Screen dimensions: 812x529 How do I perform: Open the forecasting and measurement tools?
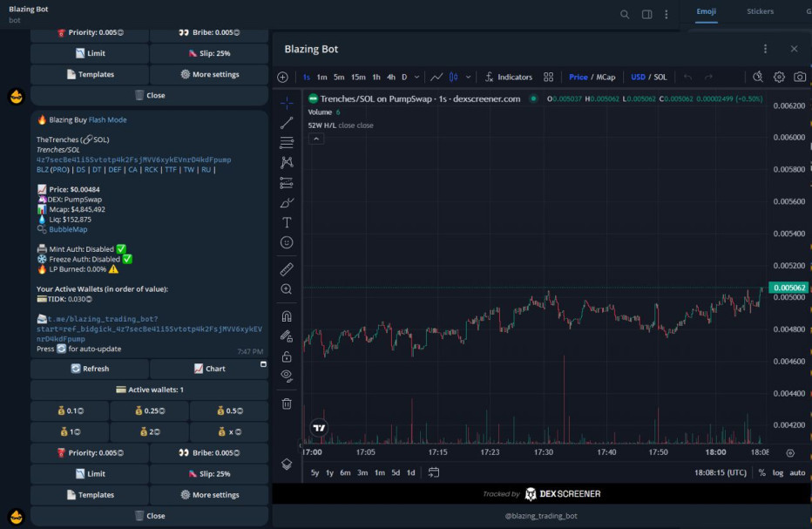[x=287, y=182]
